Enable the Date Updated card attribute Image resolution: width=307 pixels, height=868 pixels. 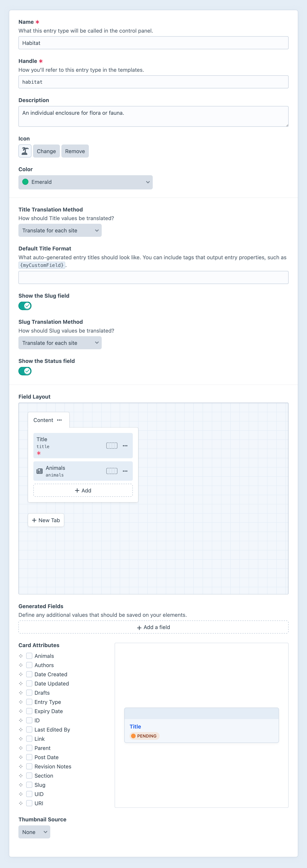coord(29,683)
